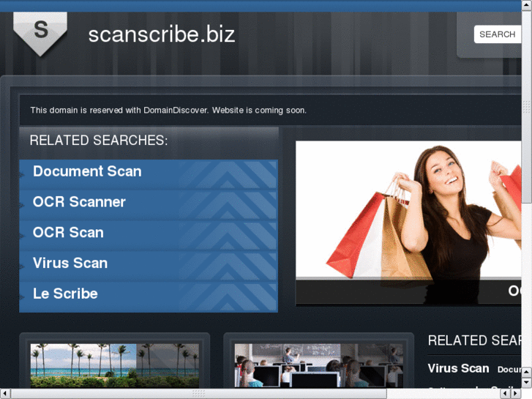The height and width of the screenshot is (399, 532).
Task: Click the horizontal scrollbar thumb
Action: [199, 393]
